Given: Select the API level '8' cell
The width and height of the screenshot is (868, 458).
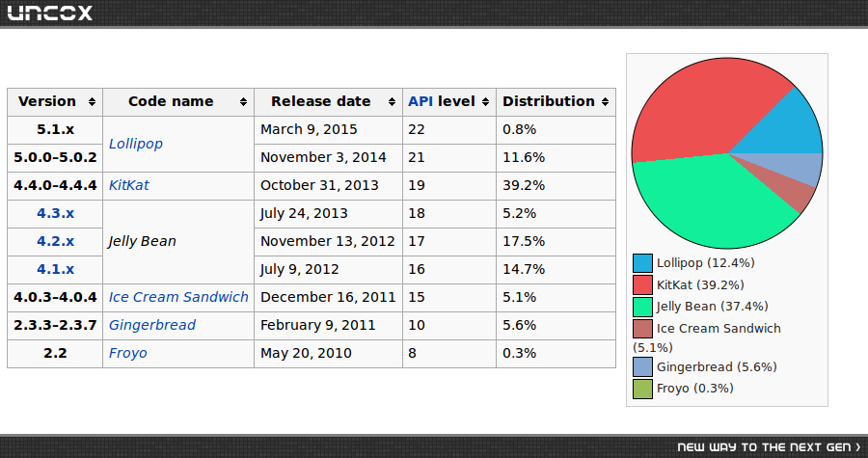Looking at the screenshot, I should [449, 354].
